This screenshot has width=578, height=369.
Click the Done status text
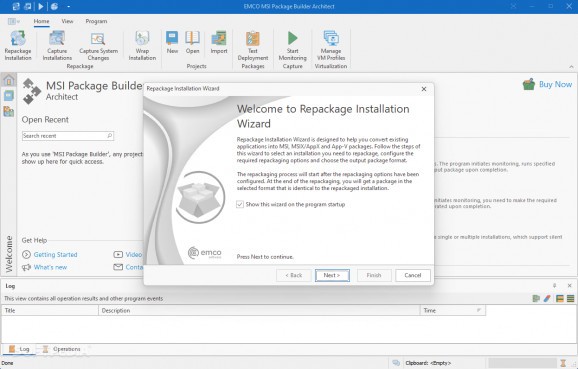point(7,363)
